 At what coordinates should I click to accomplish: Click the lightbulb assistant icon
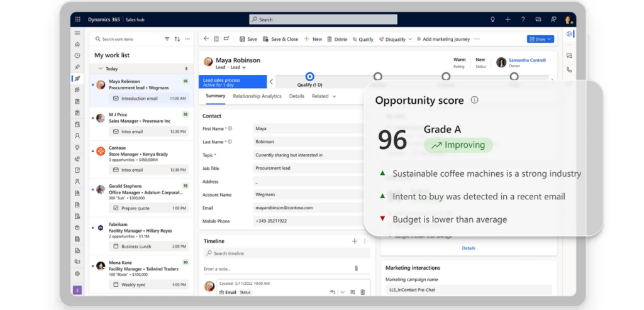point(493,19)
